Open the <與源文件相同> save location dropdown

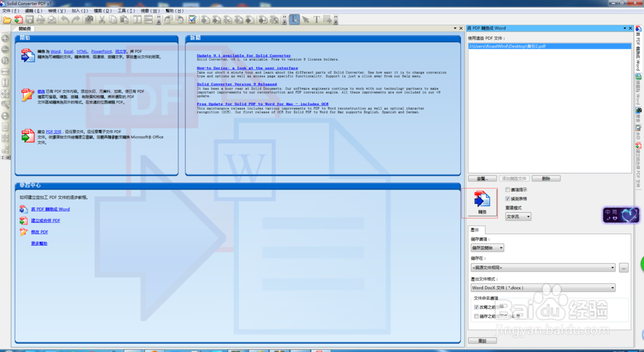543,268
